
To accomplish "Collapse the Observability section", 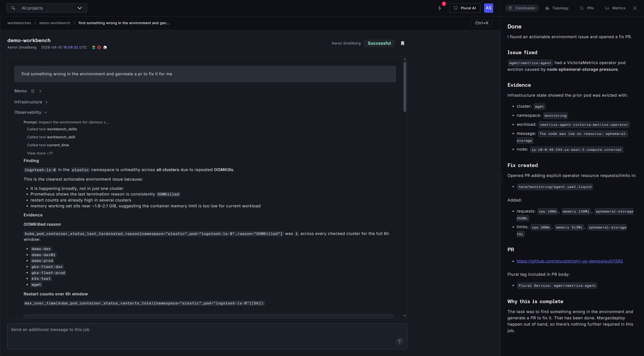I will click(x=46, y=112).
